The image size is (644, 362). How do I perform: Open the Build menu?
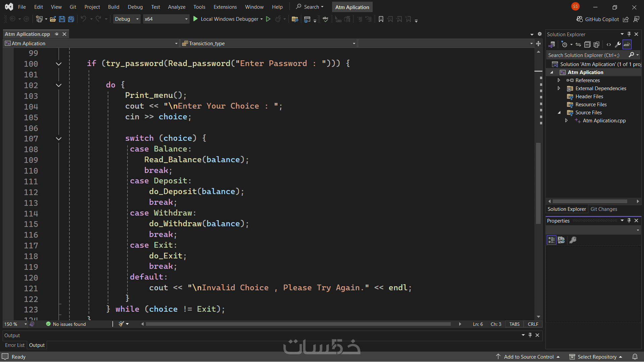point(113,7)
